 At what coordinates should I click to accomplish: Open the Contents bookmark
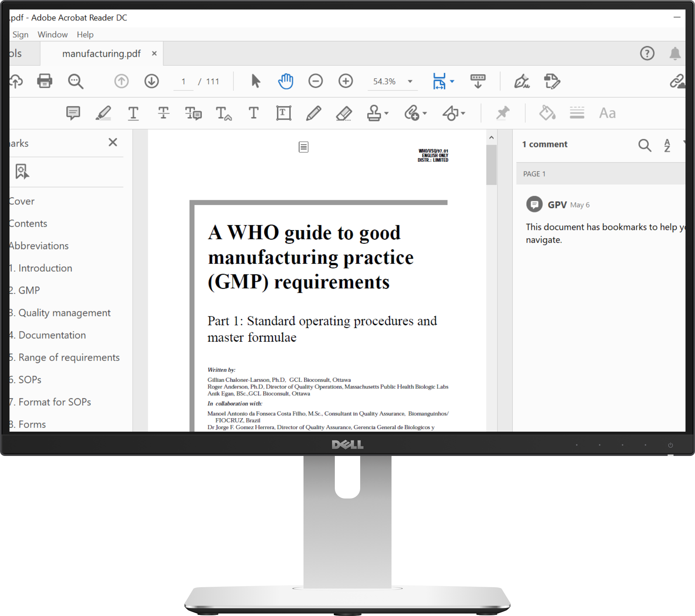28,223
